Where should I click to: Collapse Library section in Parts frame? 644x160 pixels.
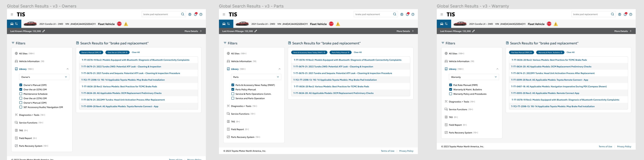pos(280,69)
